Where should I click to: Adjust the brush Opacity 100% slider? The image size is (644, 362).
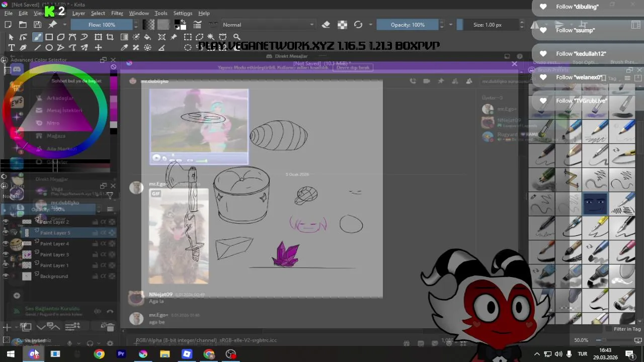(408, 25)
